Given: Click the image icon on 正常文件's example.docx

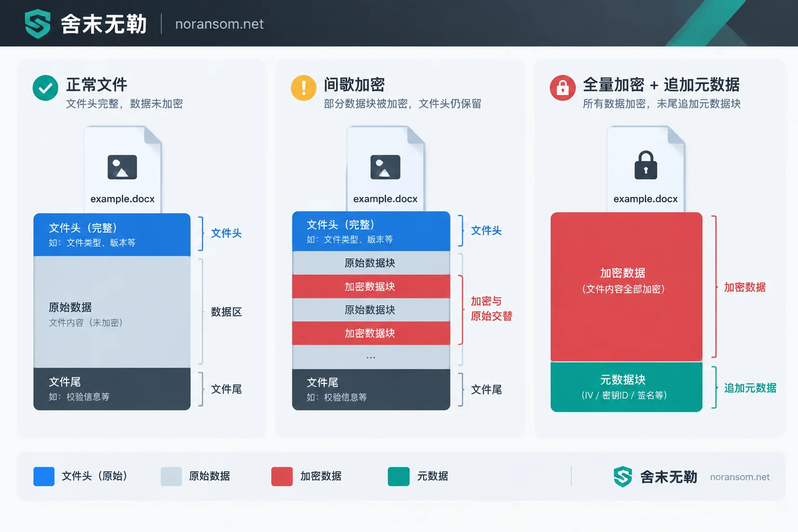Looking at the screenshot, I should click(122, 167).
